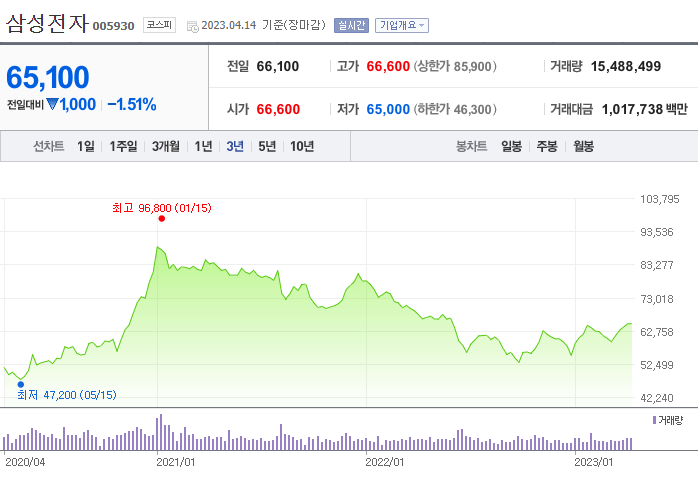
Task: Click the calendar clock icon beside the date
Action: point(193,27)
